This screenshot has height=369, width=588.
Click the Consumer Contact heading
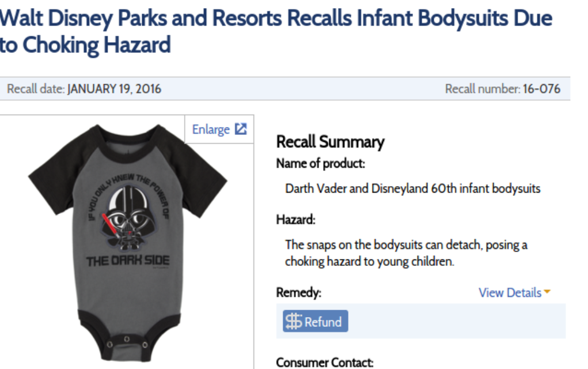(x=325, y=362)
